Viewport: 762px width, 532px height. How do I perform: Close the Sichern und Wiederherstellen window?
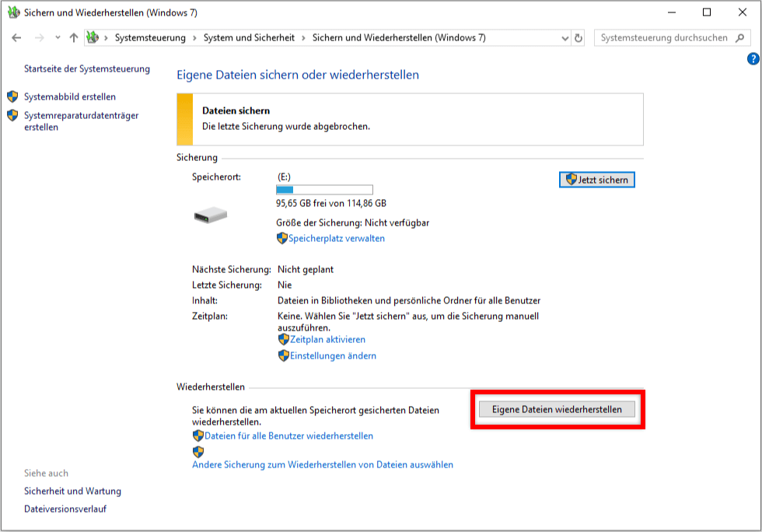(x=742, y=12)
